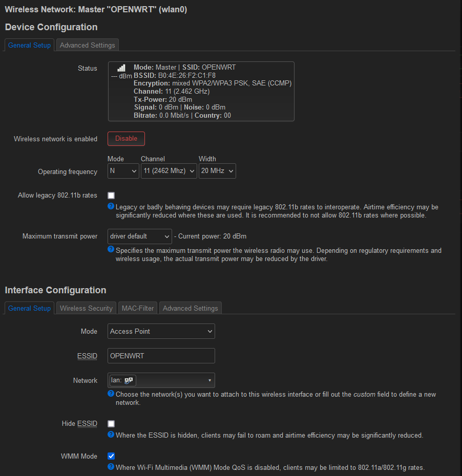Click 'Wireless network is enabled' label
The height and width of the screenshot is (476, 462).
click(56, 139)
